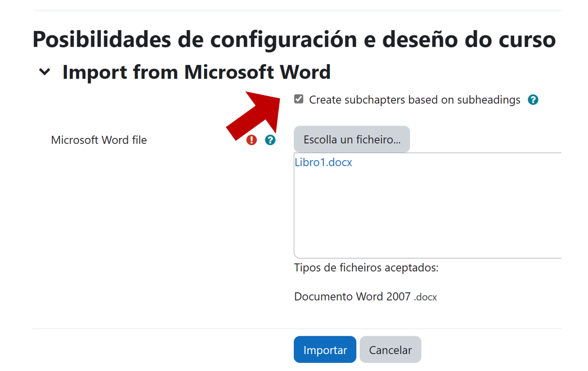Click the Documento Word 2007 text
Viewport: 588px width, 371px height.
(x=352, y=297)
